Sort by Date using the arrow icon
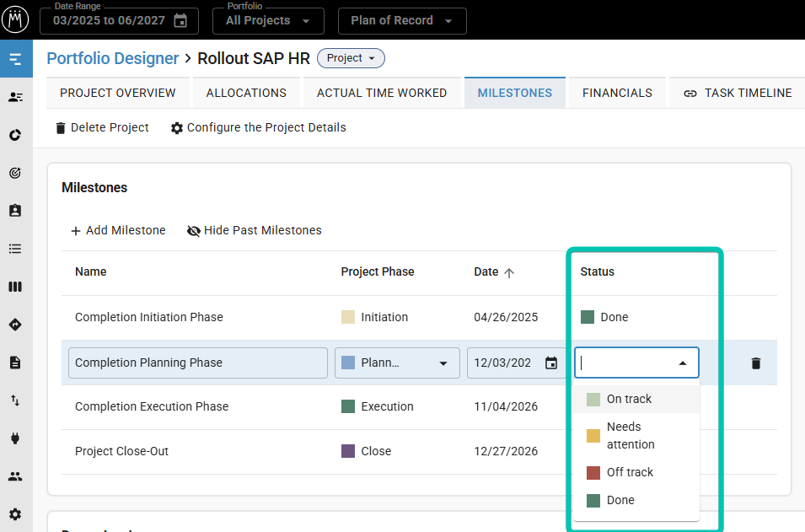The width and height of the screenshot is (805, 532). click(509, 272)
